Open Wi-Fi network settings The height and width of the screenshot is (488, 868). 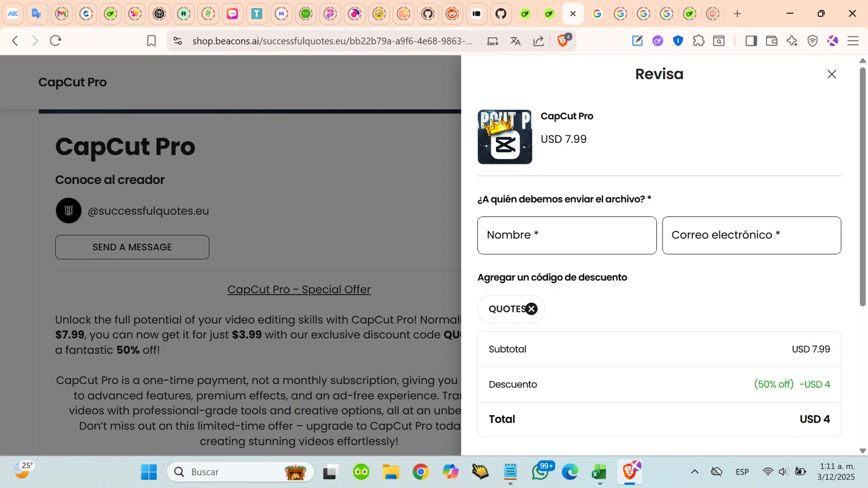click(768, 472)
